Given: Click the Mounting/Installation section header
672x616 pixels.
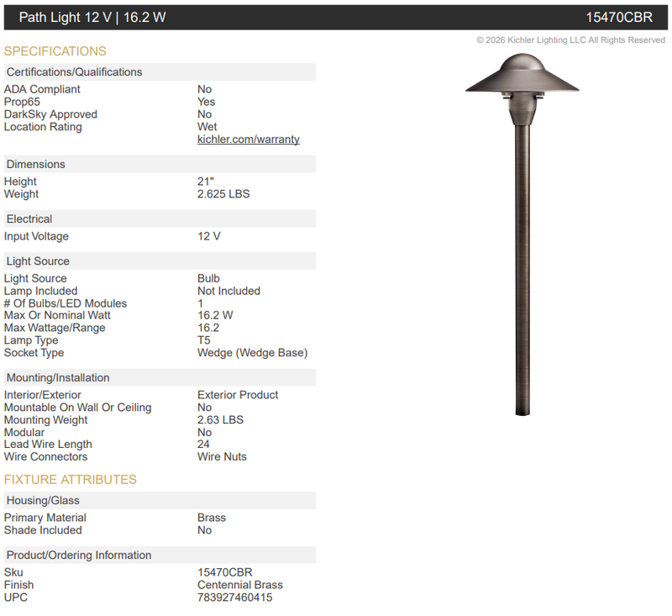Looking at the screenshot, I should tap(160, 377).
